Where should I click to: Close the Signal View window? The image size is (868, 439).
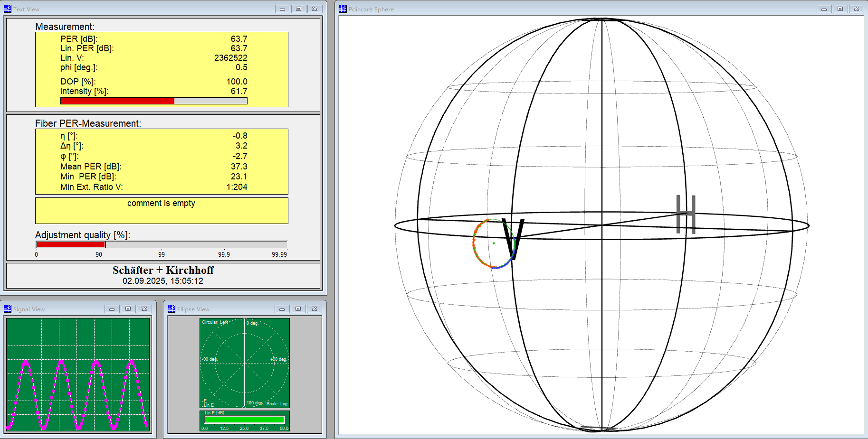click(144, 309)
